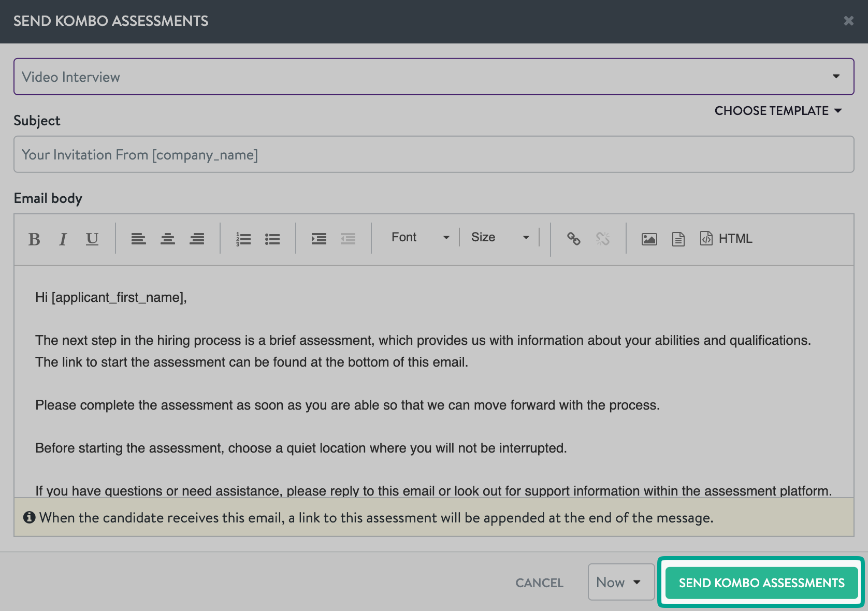Screen dimensions: 868x611
Task: Decrease paragraph indent
Action: [x=348, y=239]
